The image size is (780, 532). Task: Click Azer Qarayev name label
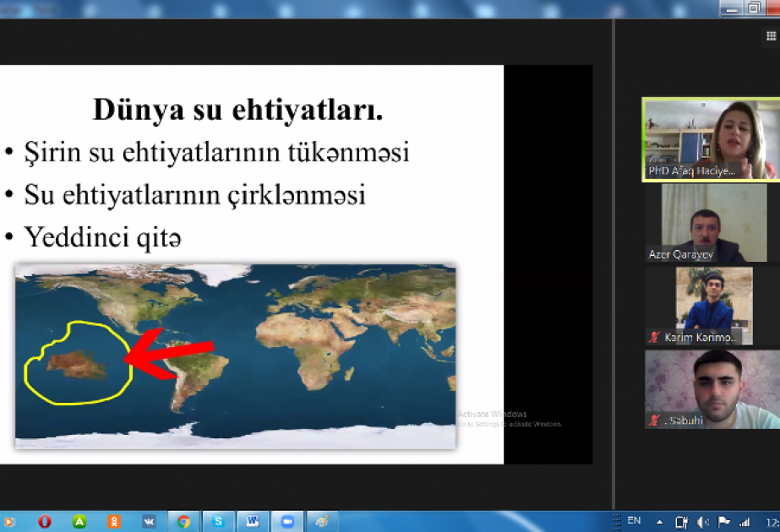[x=680, y=254]
